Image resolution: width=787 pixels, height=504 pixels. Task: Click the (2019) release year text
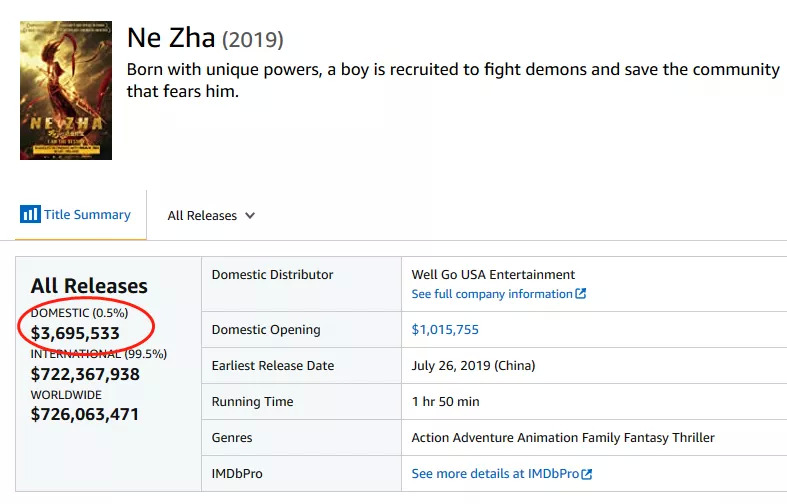253,40
